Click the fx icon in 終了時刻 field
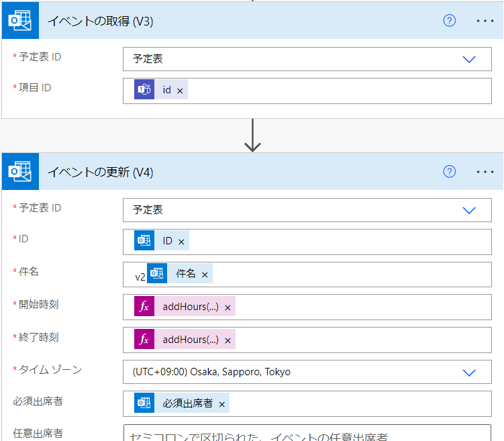The image size is (504, 441). pos(144,339)
